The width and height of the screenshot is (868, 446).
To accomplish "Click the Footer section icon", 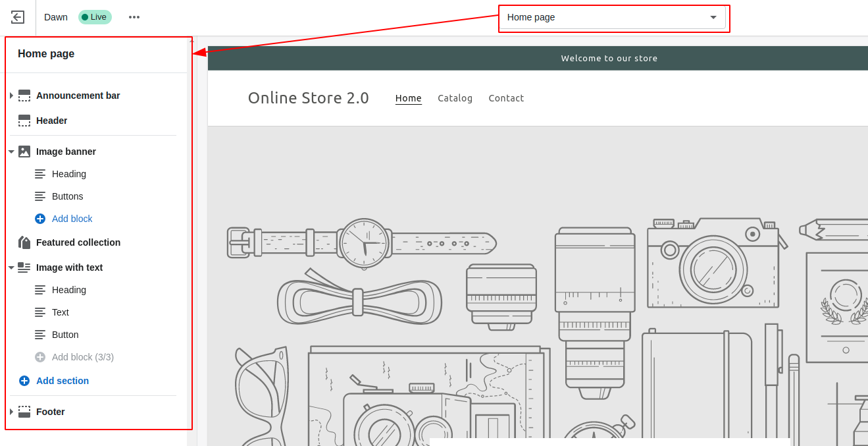I will 24,412.
